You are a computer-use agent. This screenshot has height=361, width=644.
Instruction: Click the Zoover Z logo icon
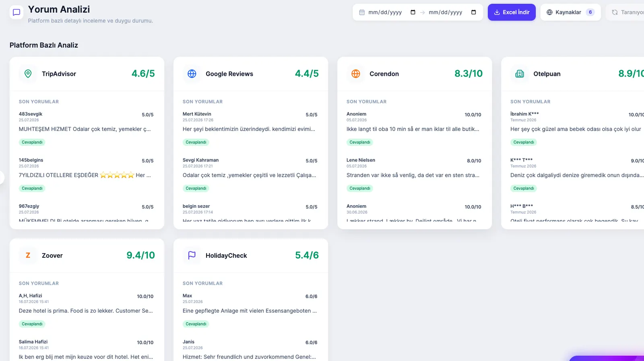point(28,255)
